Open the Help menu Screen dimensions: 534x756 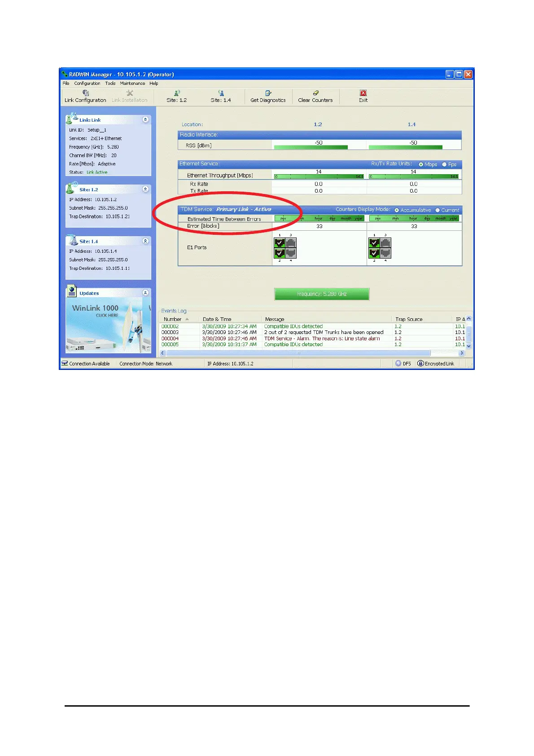154,83
